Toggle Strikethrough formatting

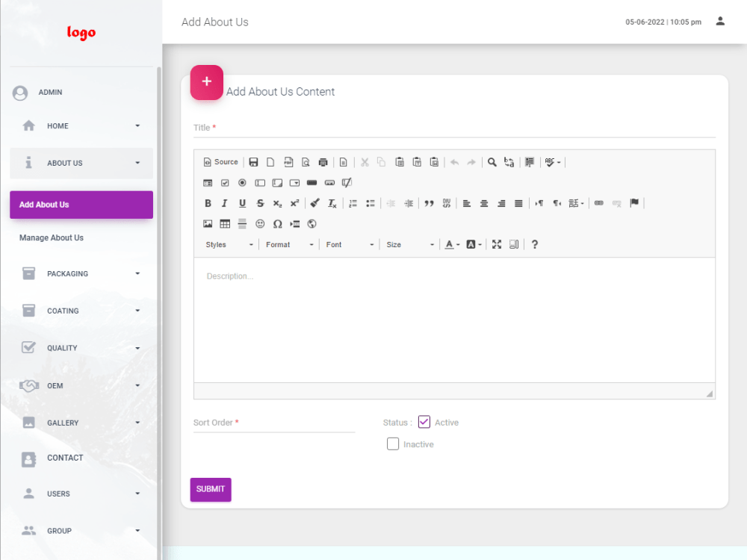260,203
